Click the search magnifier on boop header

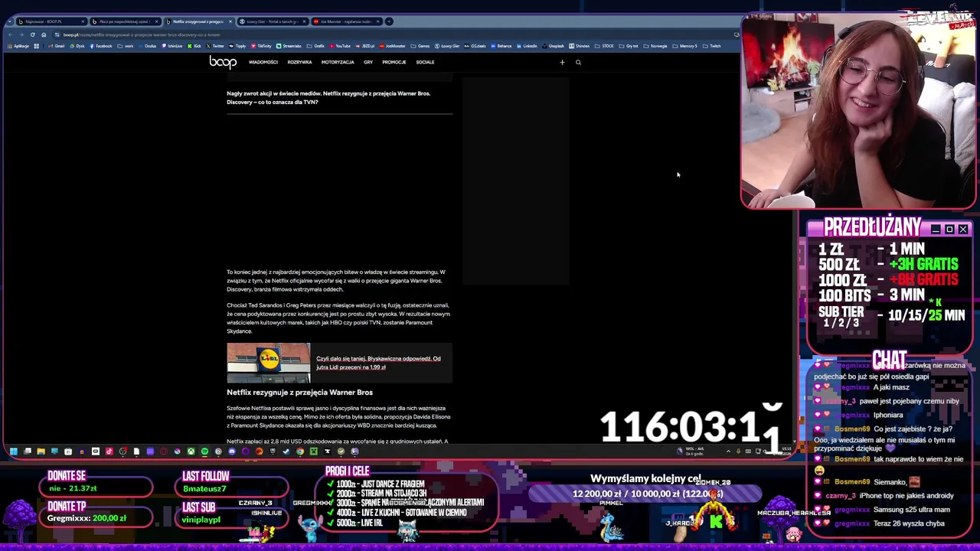(578, 62)
